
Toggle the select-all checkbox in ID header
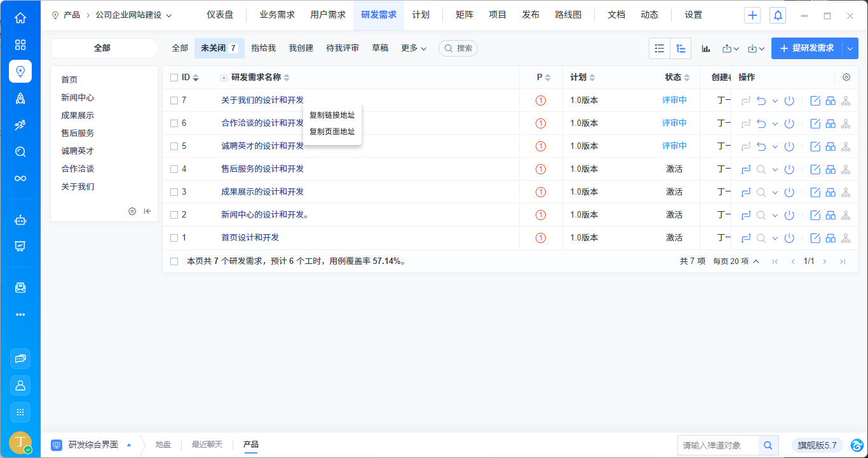click(174, 78)
